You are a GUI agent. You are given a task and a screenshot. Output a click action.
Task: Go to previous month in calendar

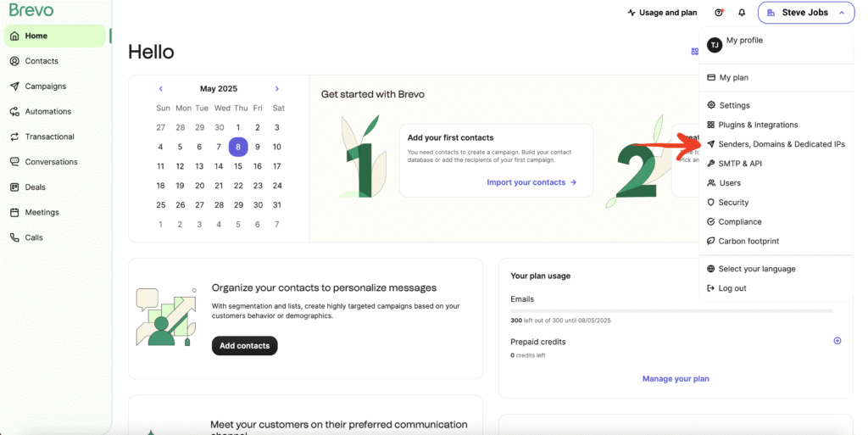click(x=160, y=88)
